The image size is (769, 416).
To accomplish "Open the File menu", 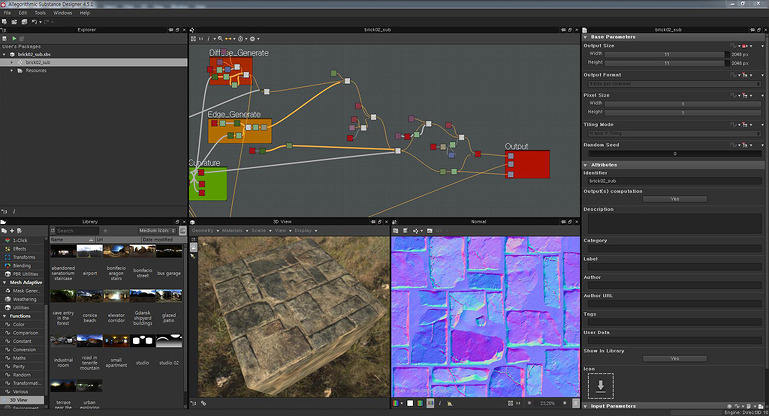I will click(x=7, y=13).
